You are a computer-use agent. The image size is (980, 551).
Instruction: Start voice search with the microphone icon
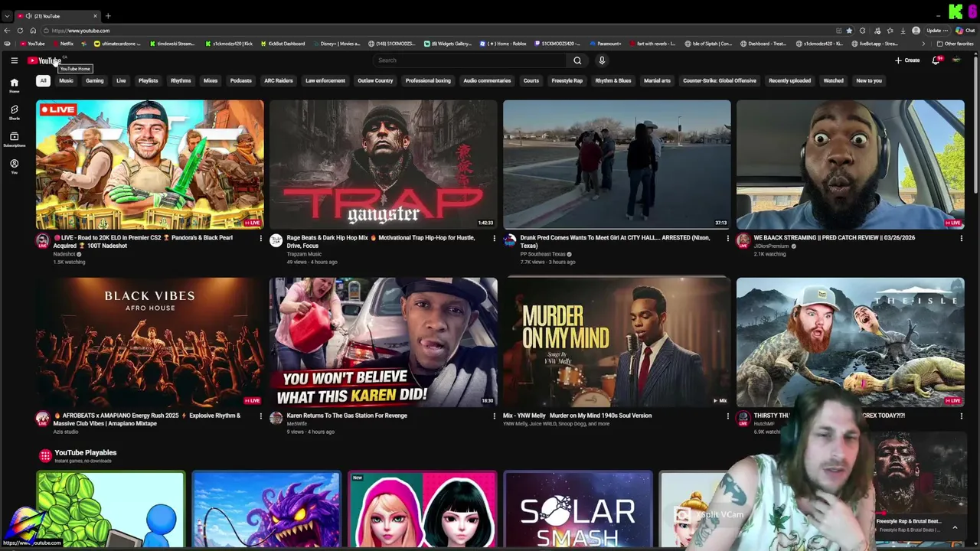click(602, 60)
